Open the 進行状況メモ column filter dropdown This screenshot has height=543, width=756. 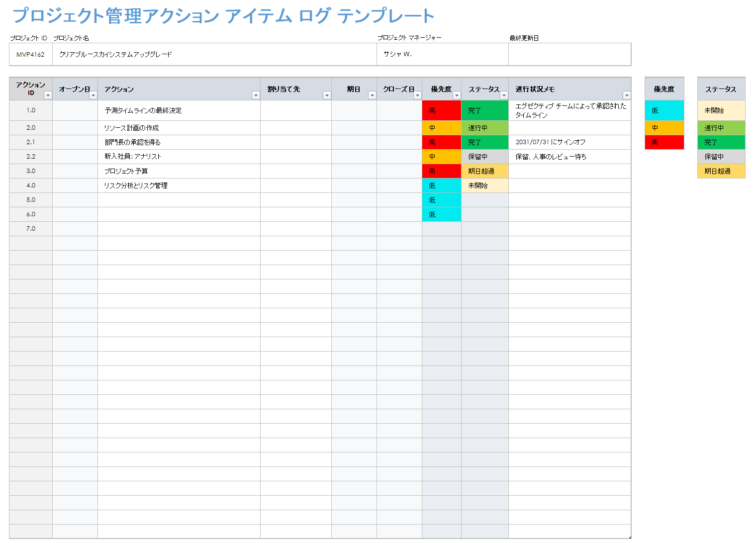click(627, 95)
